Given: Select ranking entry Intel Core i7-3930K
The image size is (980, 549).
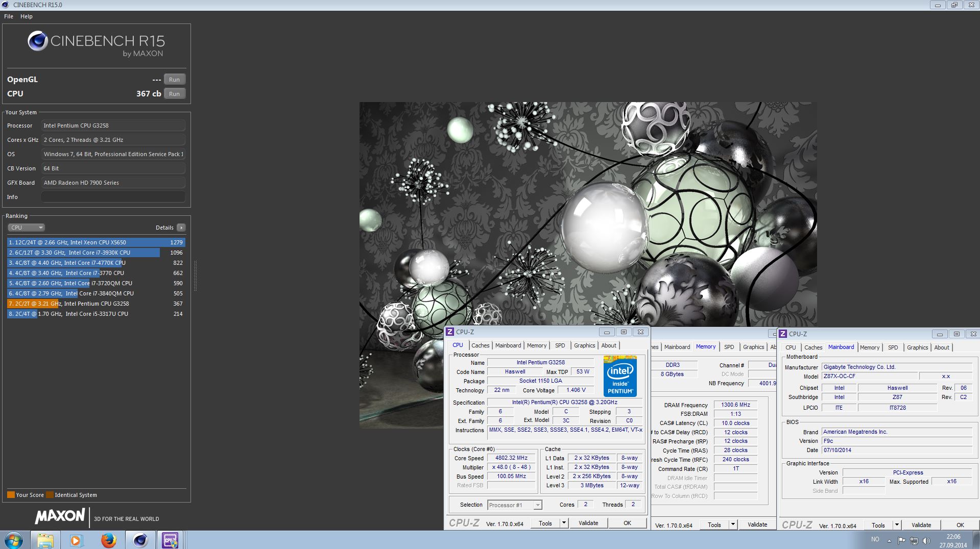Looking at the screenshot, I should point(96,253).
